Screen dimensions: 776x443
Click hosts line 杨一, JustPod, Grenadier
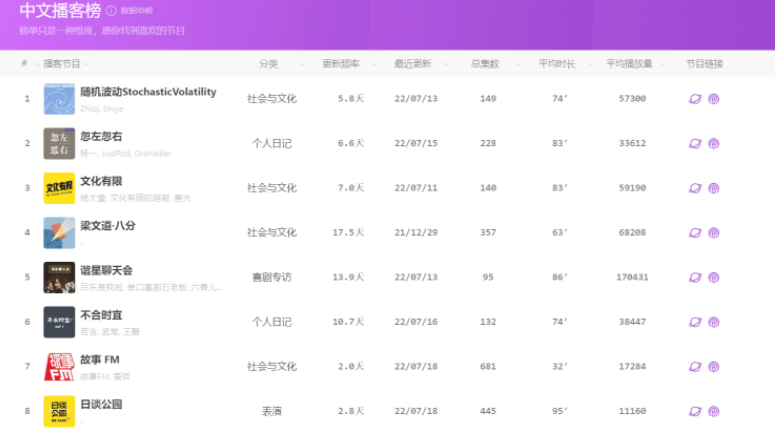point(126,154)
